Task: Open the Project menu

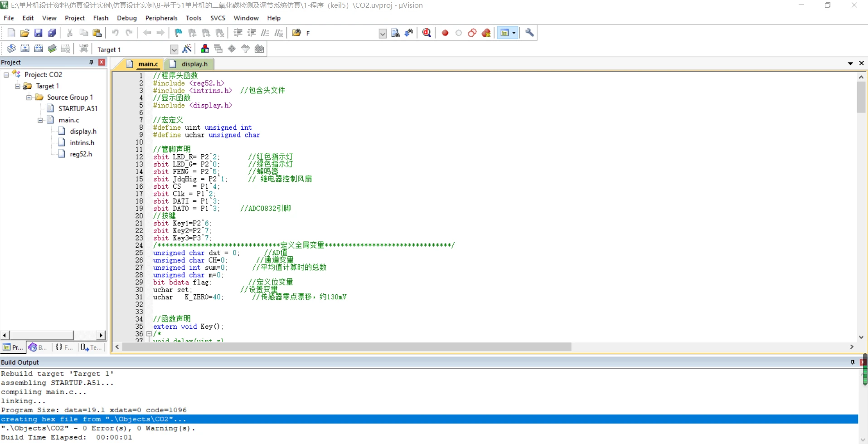Action: 75,18
